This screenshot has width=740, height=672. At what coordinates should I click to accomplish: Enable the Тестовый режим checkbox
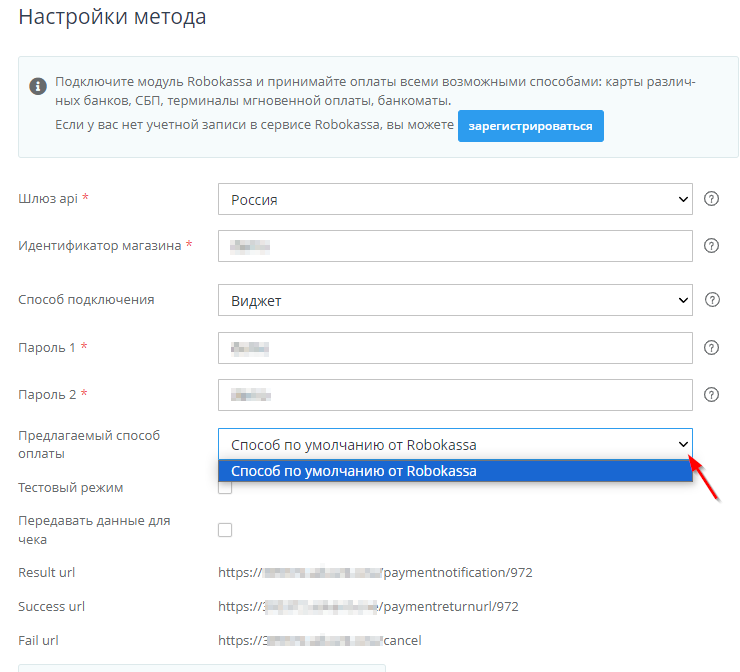225,488
